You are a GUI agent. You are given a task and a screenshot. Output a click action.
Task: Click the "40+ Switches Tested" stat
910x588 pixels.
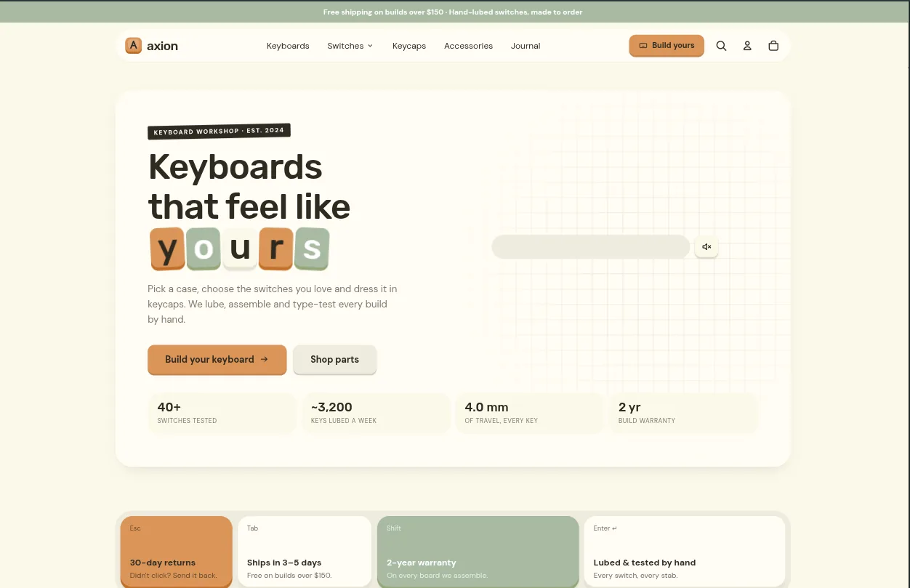(x=222, y=413)
